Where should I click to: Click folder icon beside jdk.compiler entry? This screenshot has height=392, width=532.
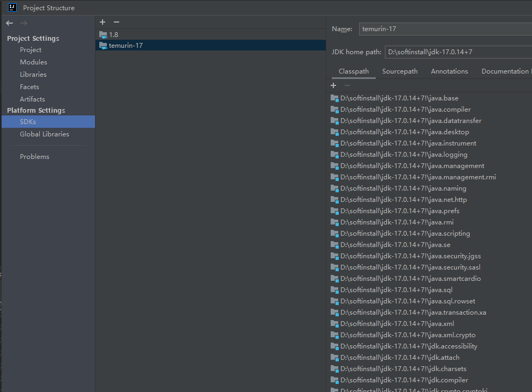point(334,380)
